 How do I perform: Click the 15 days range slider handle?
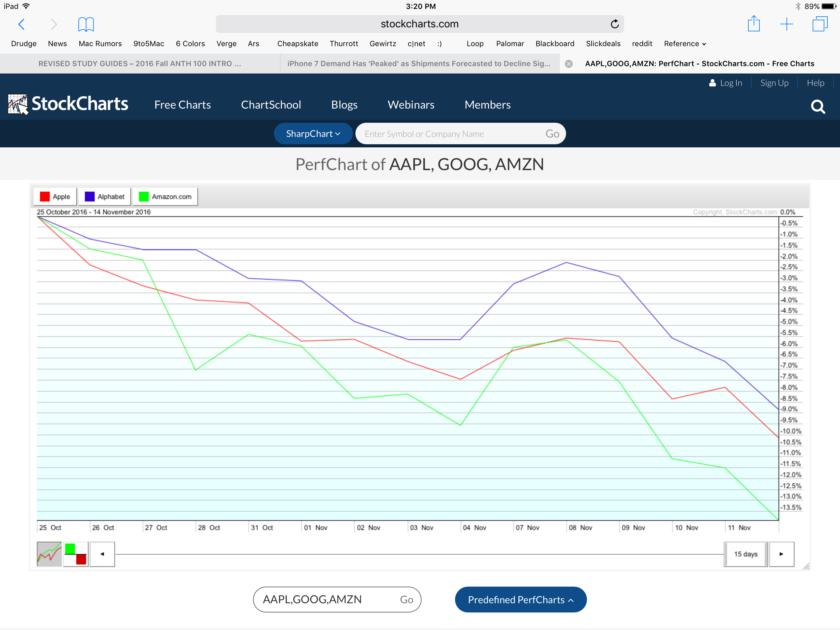pos(746,554)
